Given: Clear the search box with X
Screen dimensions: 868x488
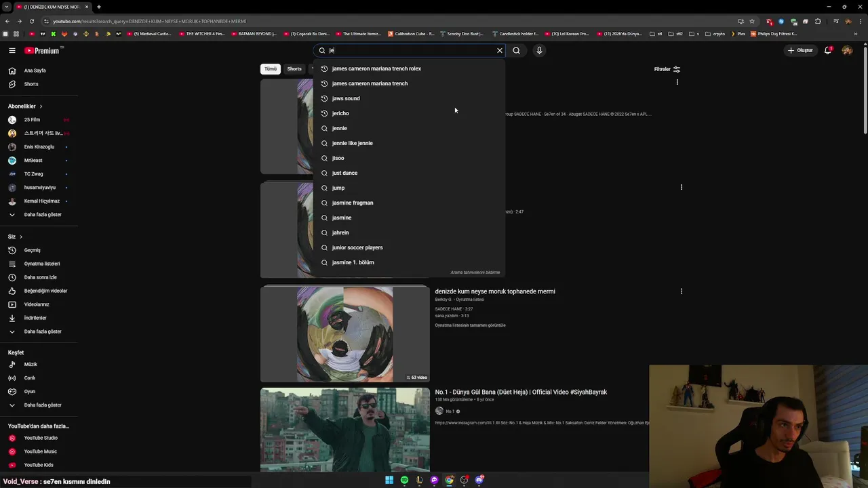Looking at the screenshot, I should click(500, 50).
